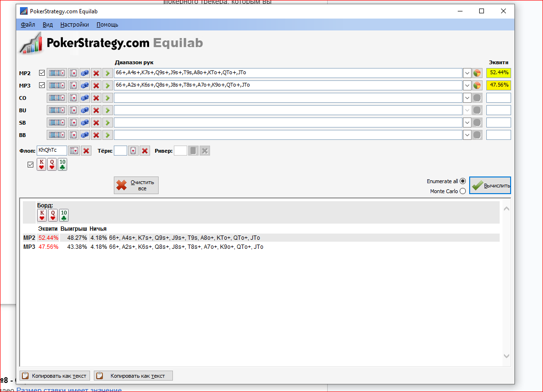Clear the flop cards with red X
Screen dimensions: 543x392
[86, 151]
